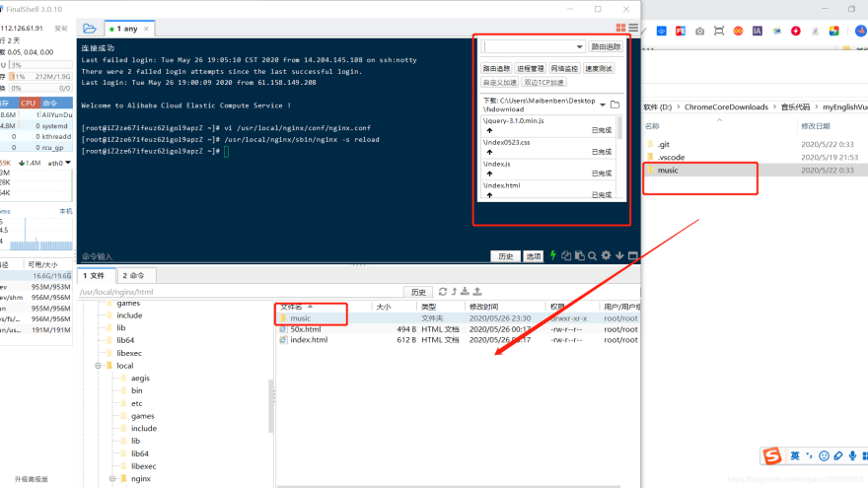Image resolution: width=868 pixels, height=488 pixels.
Task: Click the copy icon in the terminal toolbar
Action: (x=566, y=255)
